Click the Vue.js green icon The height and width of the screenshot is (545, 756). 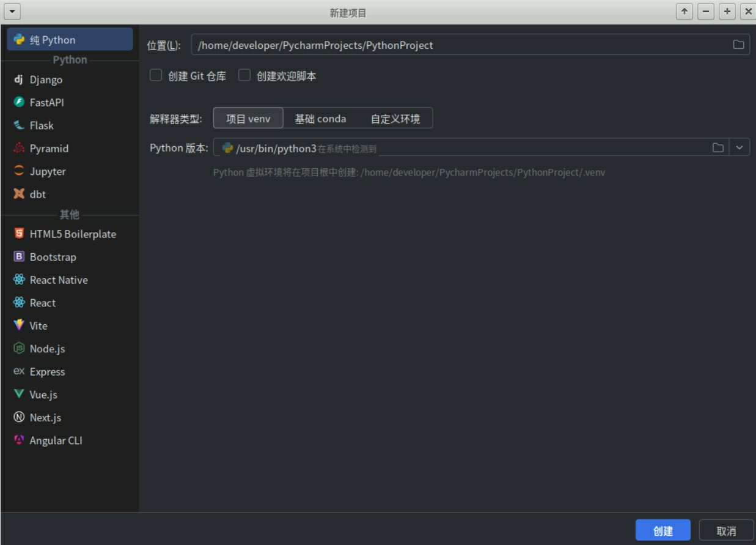click(x=19, y=395)
